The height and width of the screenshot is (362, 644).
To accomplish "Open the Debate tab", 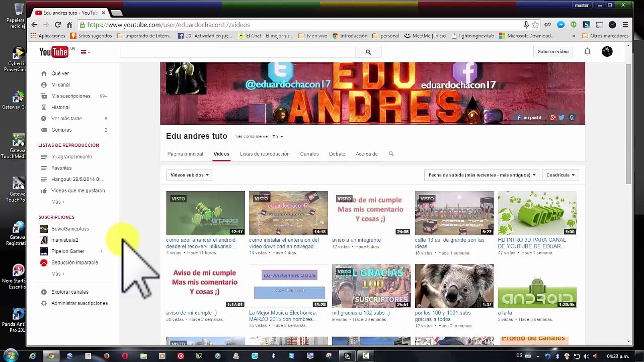I will click(337, 154).
